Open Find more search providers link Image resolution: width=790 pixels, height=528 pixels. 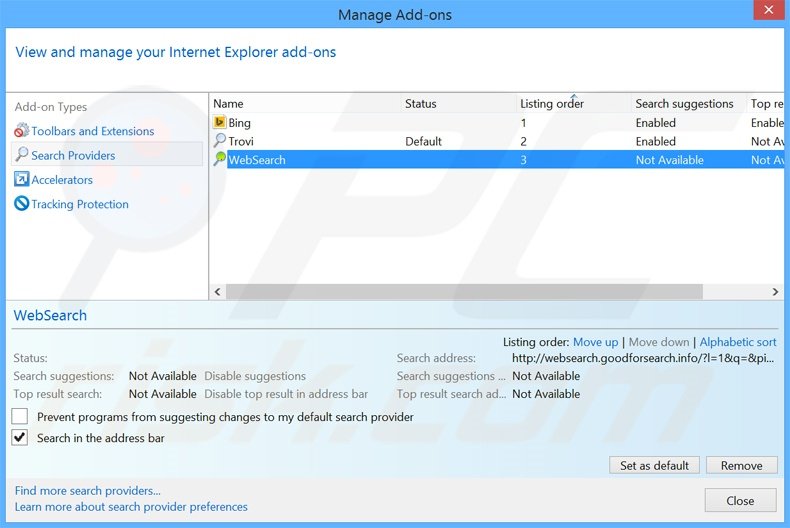pos(88,491)
